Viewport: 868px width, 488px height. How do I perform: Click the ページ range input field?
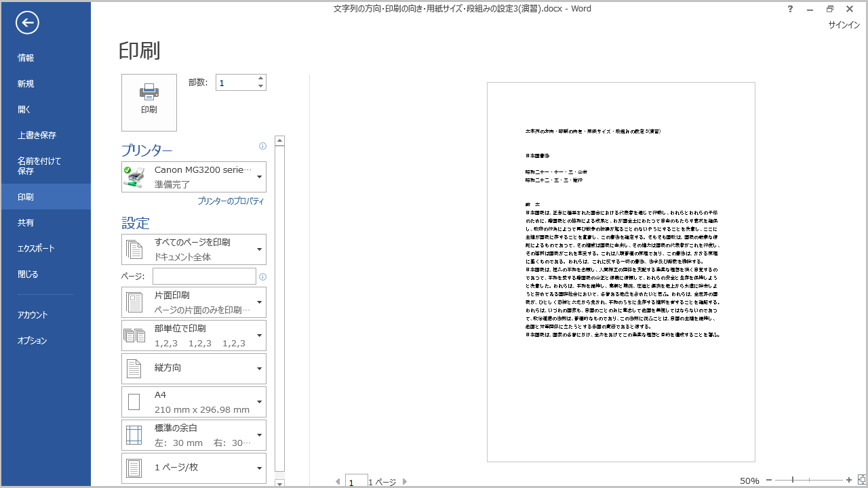(x=204, y=277)
